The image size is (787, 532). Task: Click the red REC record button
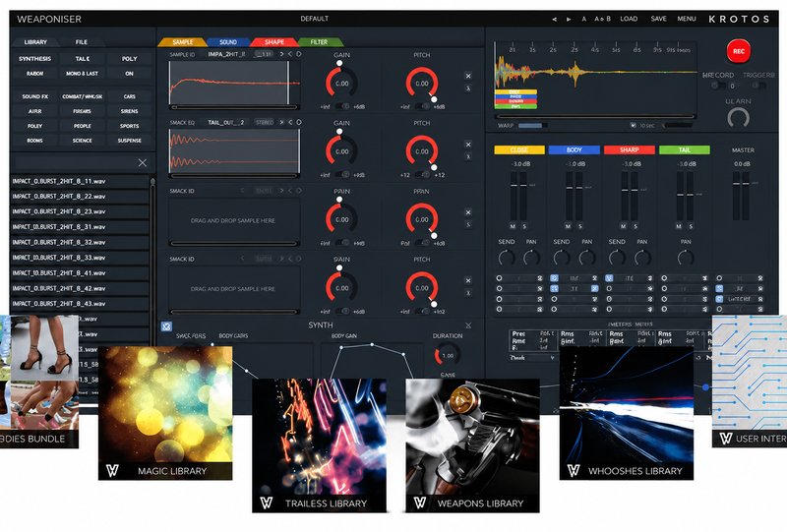click(x=739, y=51)
